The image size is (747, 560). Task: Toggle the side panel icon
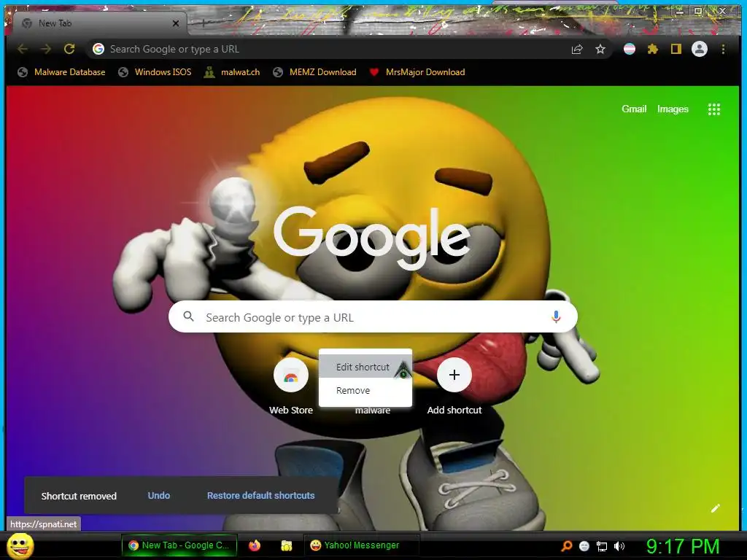pos(676,49)
